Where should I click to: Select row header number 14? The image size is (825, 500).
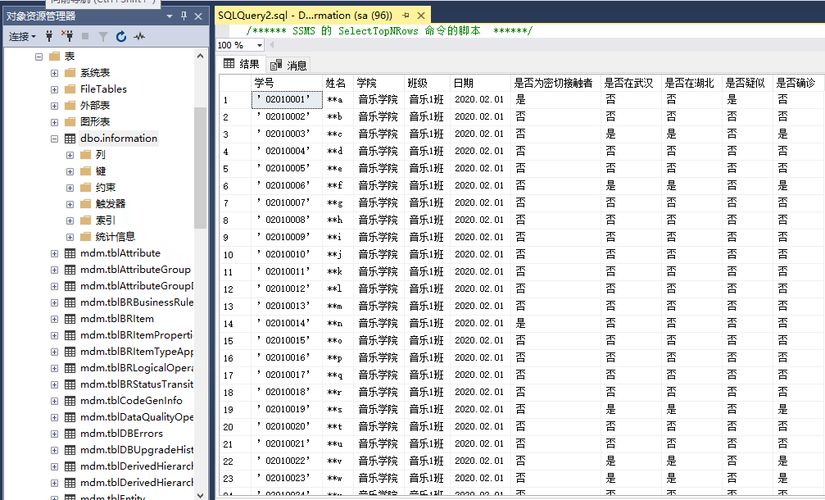[x=235, y=324]
